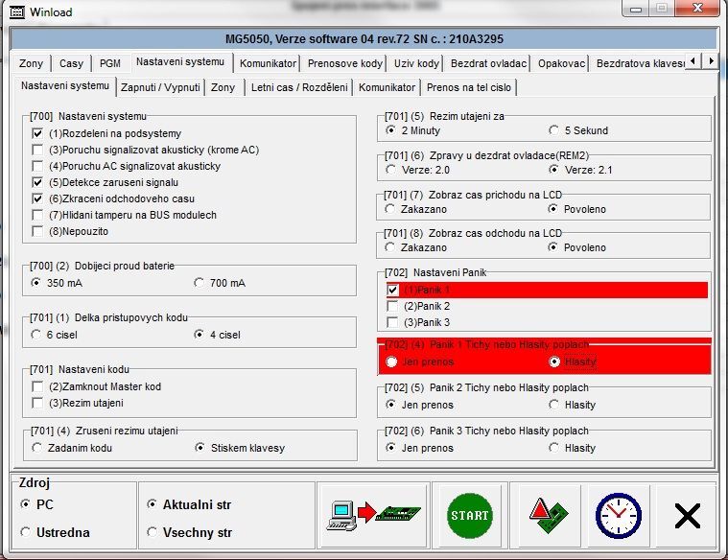Open the Zapnuti / Vypnuti sub-tab
728x560 pixels.
(160, 87)
